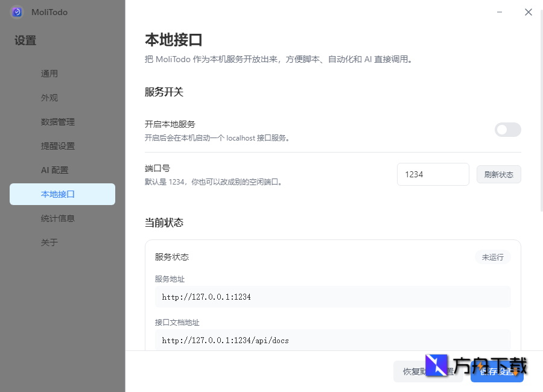543x392 pixels.
Task: Click the 未运行 status badge
Action: (492, 257)
